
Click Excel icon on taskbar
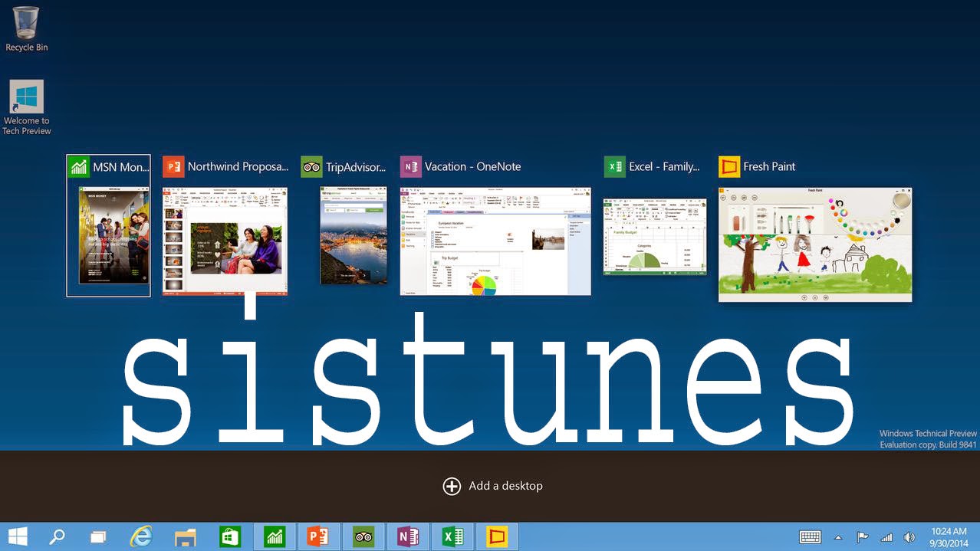(452, 537)
